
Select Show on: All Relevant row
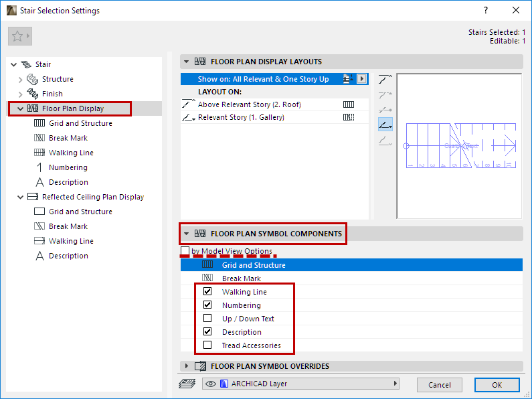pos(274,79)
